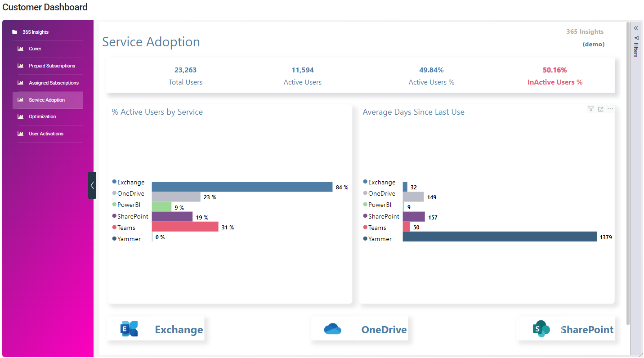Click the 23,263 Total Users value
The height and width of the screenshot is (358, 644).
(186, 70)
